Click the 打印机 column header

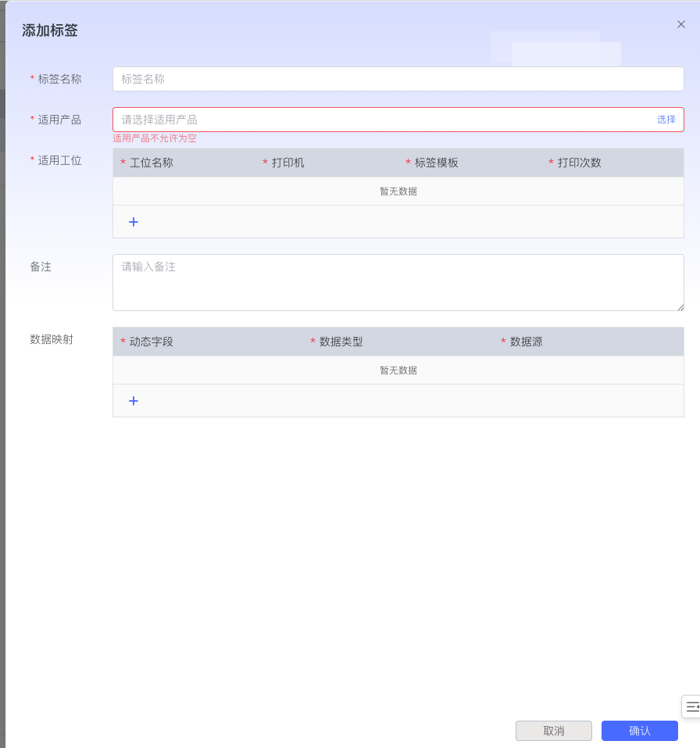287,163
